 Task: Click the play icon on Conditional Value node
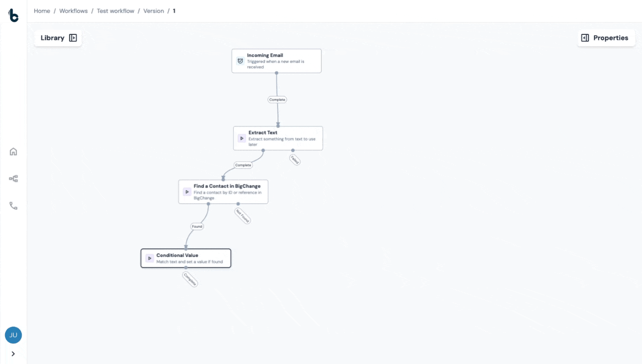pyautogui.click(x=150, y=258)
